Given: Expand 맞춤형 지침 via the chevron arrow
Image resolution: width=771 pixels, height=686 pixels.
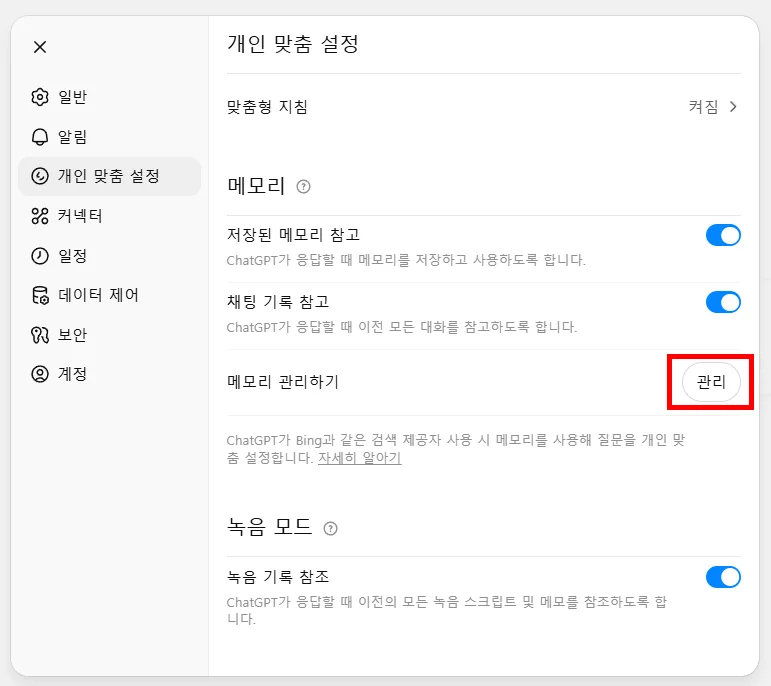Looking at the screenshot, I should (733, 107).
